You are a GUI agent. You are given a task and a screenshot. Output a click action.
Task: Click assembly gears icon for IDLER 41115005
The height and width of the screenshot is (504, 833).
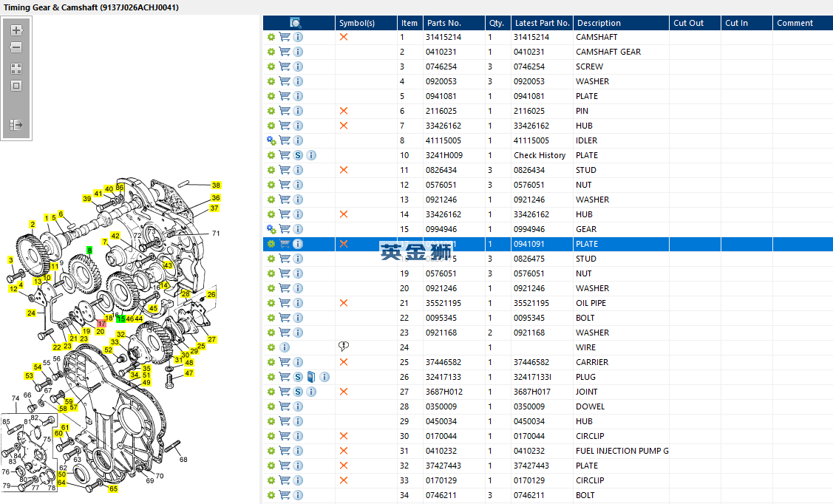[x=271, y=140]
